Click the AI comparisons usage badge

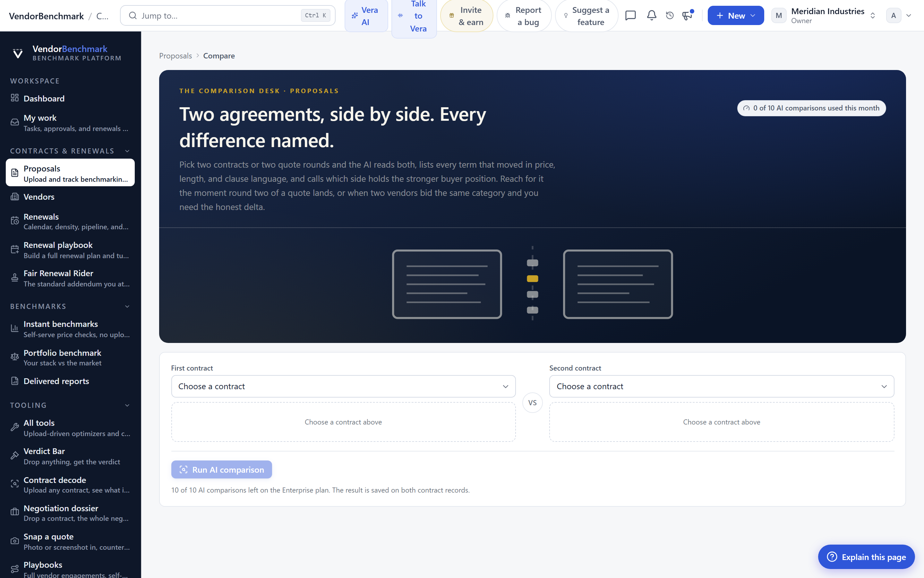(811, 108)
